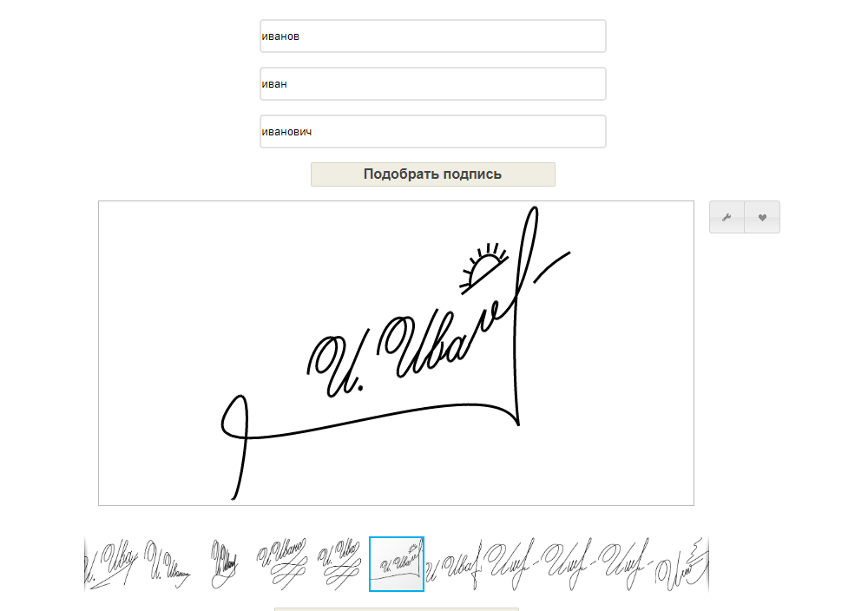Image resolution: width=868 pixels, height=611 pixels.
Task: Click the partially visible button below the thumbnails
Action: tap(397, 608)
